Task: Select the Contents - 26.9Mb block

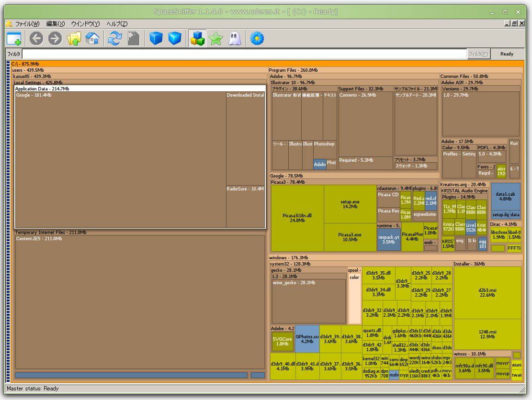Action: pos(365,124)
